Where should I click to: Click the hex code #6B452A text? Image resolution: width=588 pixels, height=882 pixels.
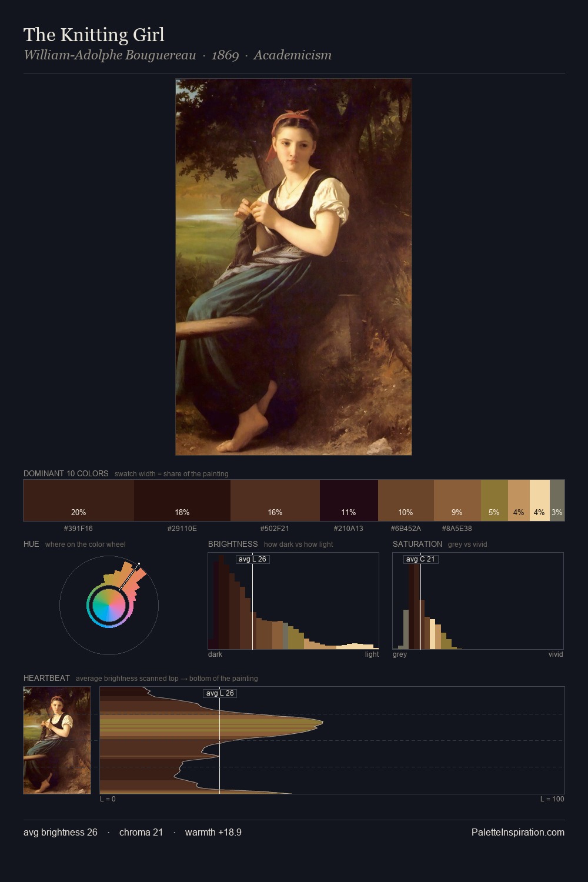pos(406,529)
